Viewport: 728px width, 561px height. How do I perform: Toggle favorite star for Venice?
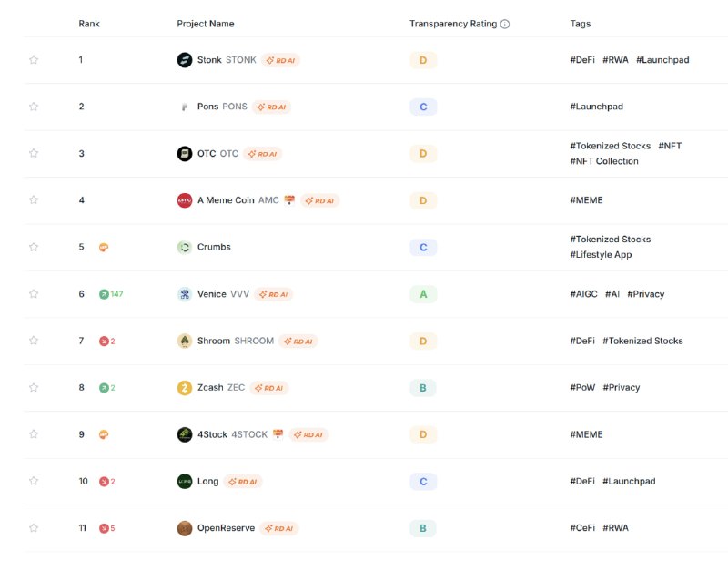click(x=34, y=294)
